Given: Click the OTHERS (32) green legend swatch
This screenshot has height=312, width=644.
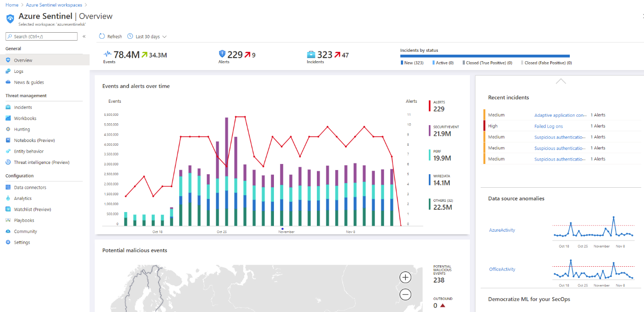Looking at the screenshot, I should point(430,204).
